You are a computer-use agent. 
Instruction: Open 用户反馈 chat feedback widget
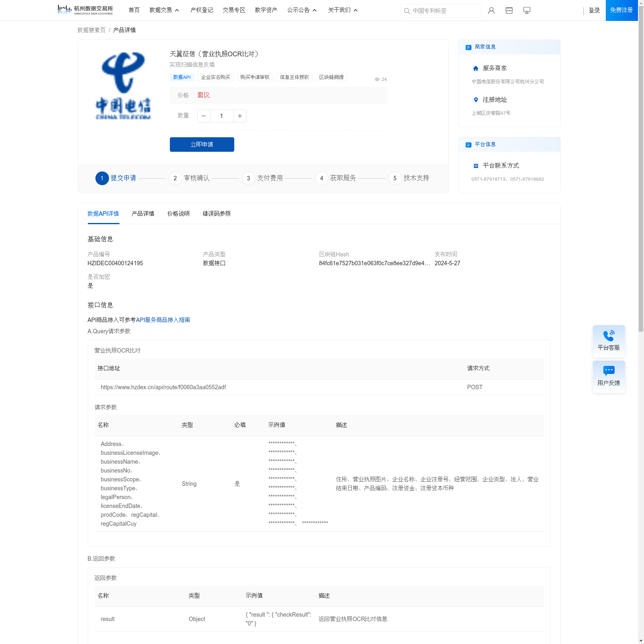[x=609, y=377]
